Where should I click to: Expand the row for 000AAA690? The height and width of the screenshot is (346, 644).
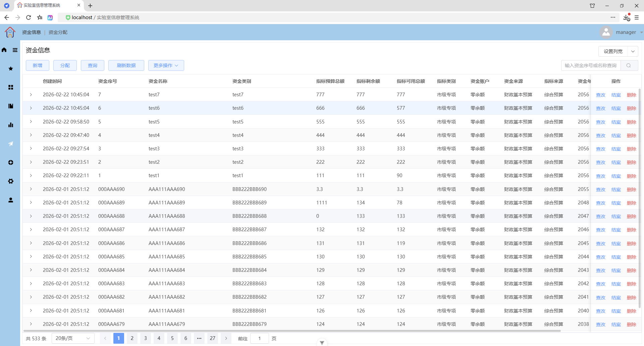(31, 189)
